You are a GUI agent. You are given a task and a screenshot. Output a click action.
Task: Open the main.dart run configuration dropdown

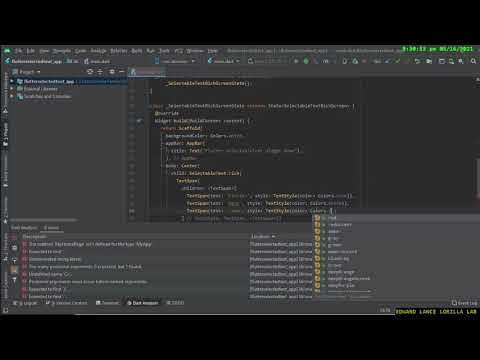[224, 61]
